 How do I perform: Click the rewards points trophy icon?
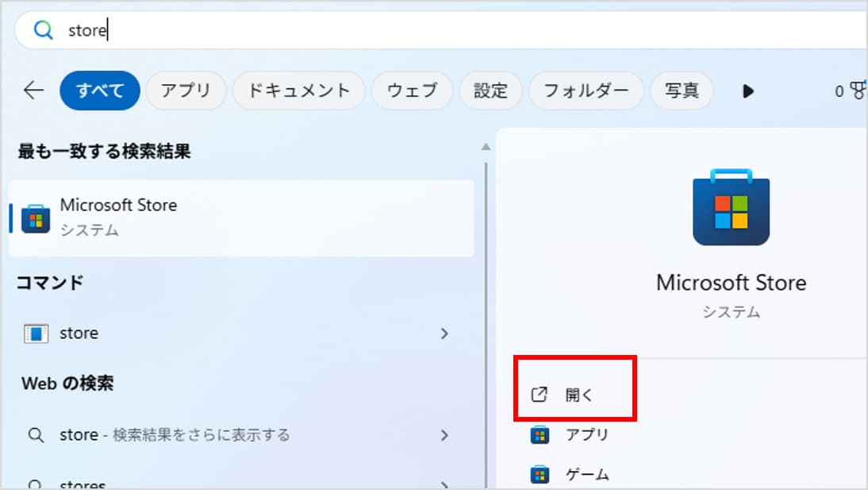tap(857, 91)
